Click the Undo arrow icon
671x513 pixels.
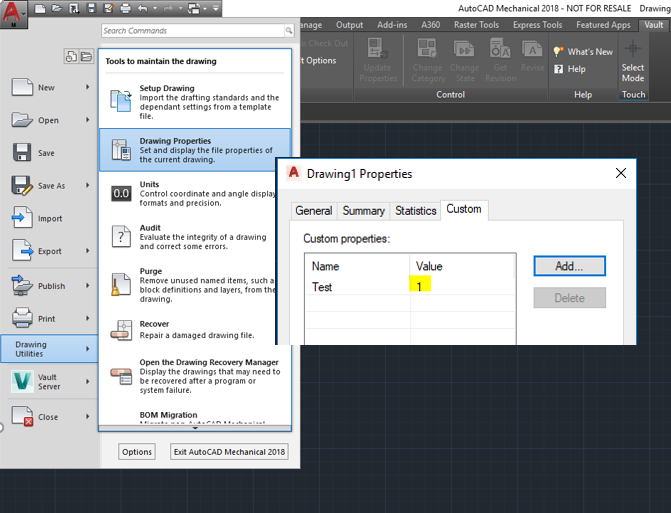pyautogui.click(x=143, y=8)
